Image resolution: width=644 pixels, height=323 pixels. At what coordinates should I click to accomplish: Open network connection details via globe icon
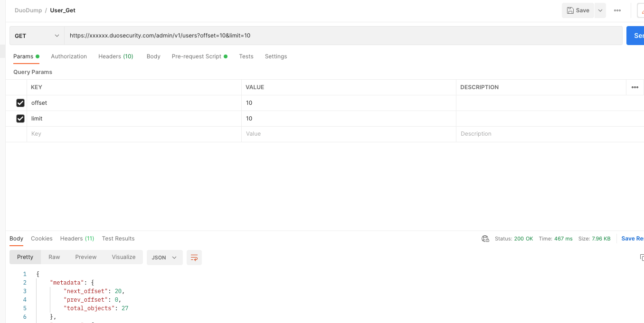[x=485, y=239]
